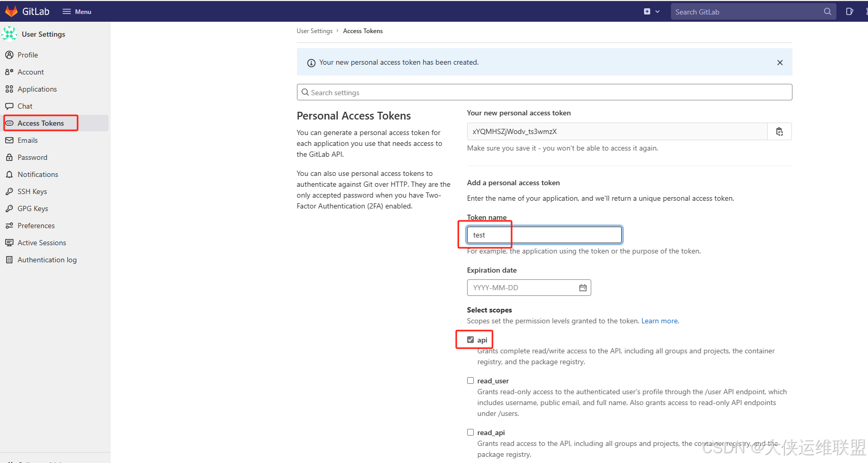Click the Applications grid icon

click(9, 89)
